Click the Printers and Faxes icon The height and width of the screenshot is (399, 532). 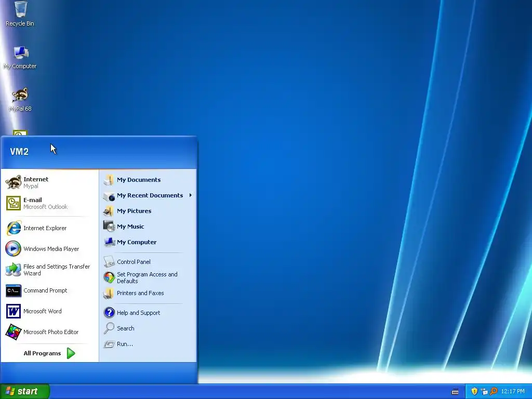pos(109,293)
